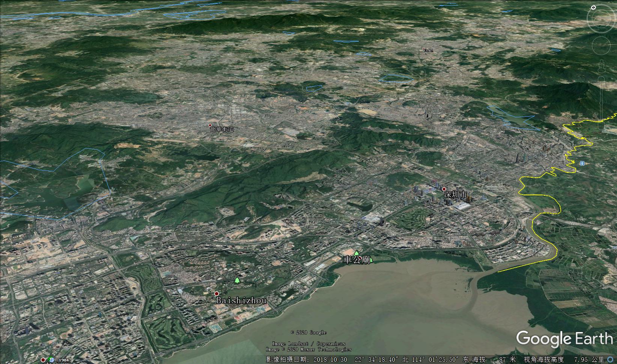617x364 pixels.
Task: Select the Street View pegman icon
Action: (x=602, y=67)
